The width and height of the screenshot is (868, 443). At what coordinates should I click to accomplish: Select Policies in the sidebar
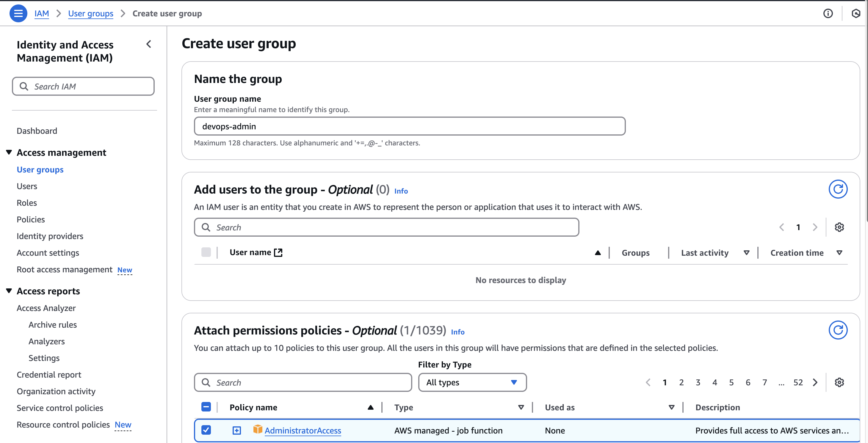coord(30,219)
